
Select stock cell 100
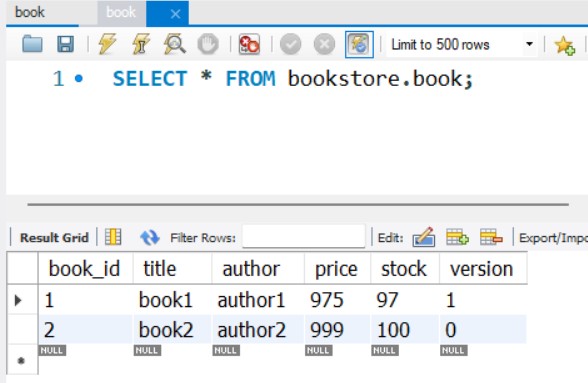point(405,330)
